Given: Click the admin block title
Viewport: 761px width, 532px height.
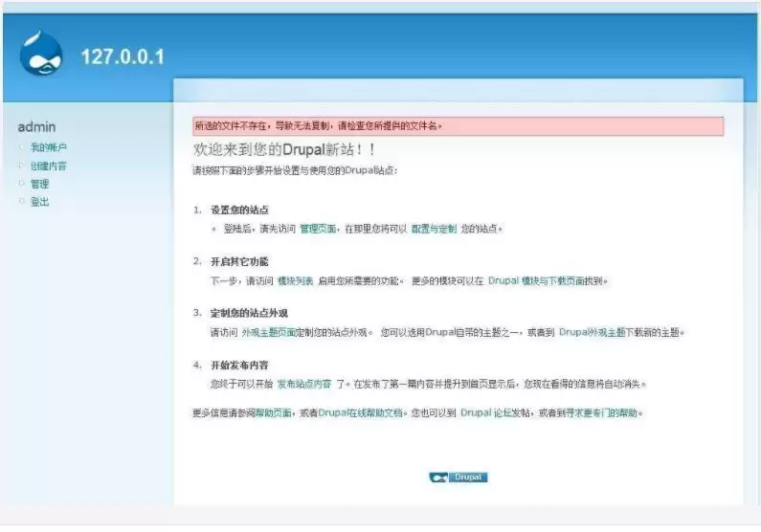Looking at the screenshot, I should tap(37, 127).
